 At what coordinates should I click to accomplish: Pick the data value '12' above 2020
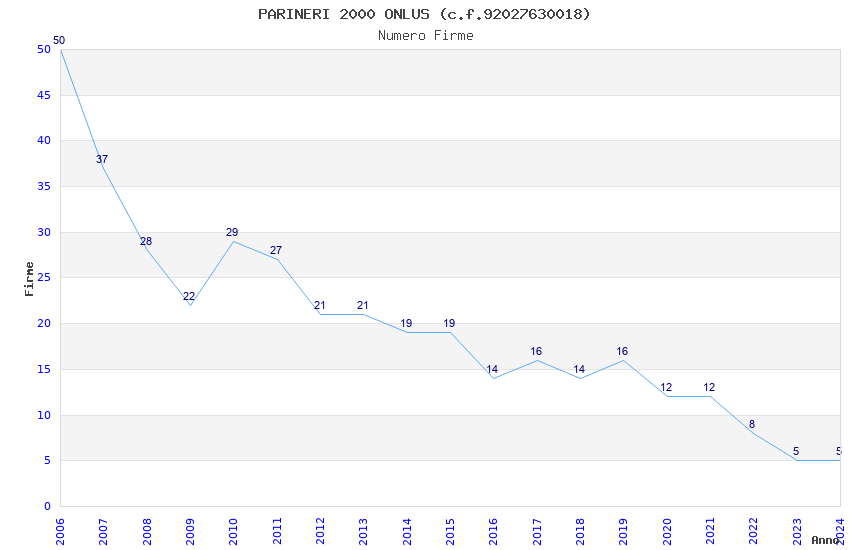tap(666, 387)
